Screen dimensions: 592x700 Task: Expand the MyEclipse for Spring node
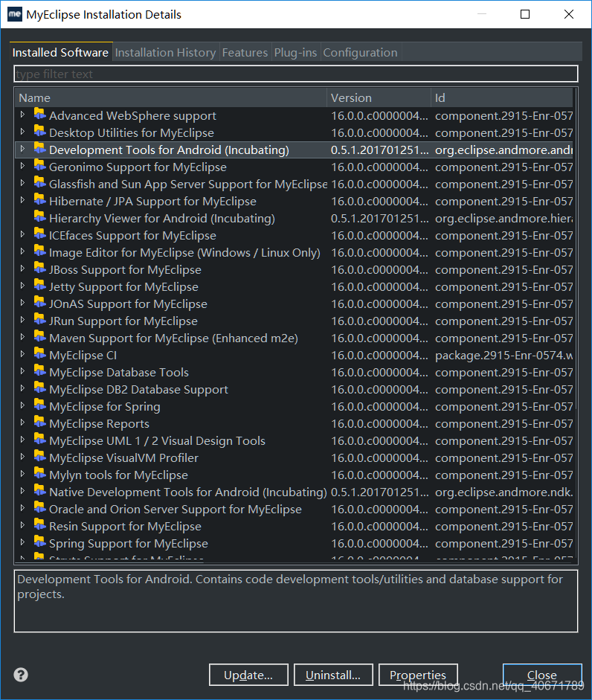[22, 405]
